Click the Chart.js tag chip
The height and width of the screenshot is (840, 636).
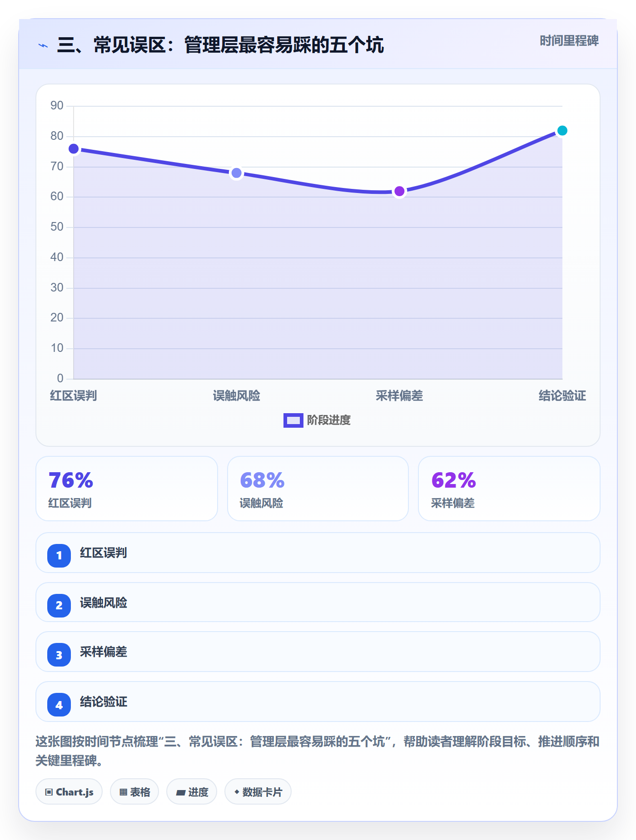(69, 792)
